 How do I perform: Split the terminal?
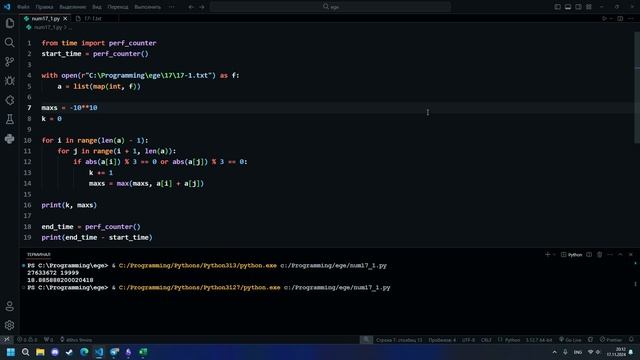click(x=589, y=254)
